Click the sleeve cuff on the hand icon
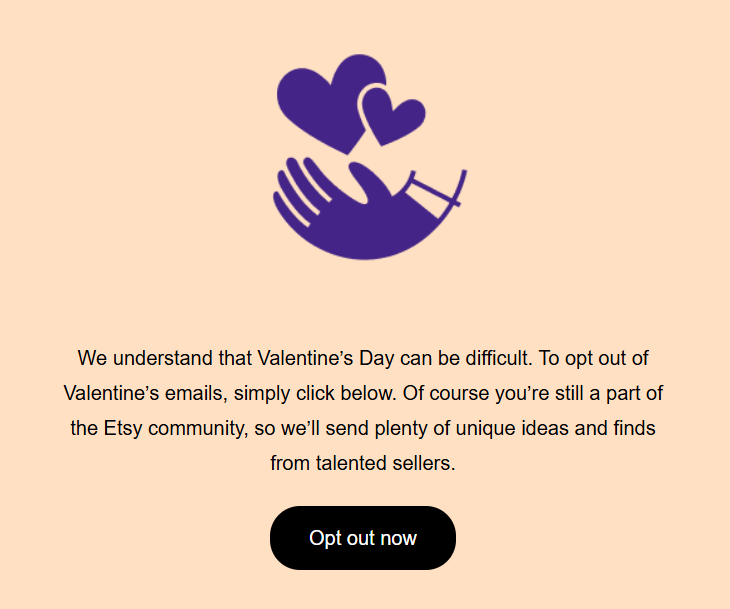 point(431,195)
